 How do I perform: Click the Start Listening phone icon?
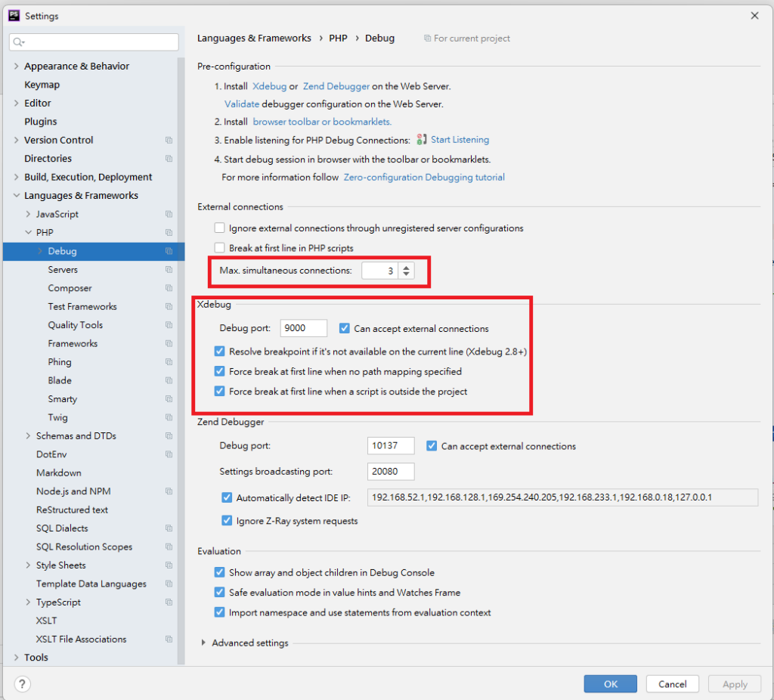pos(422,140)
